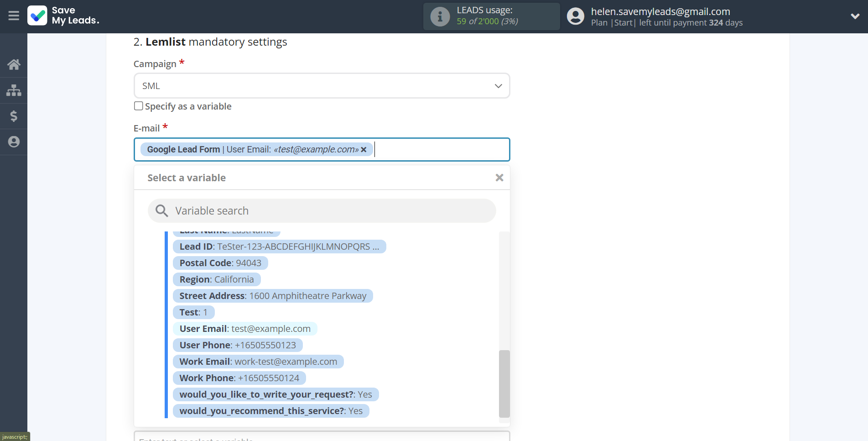Open the Campaign SML dropdown
This screenshot has width=868, height=441.
coord(322,86)
